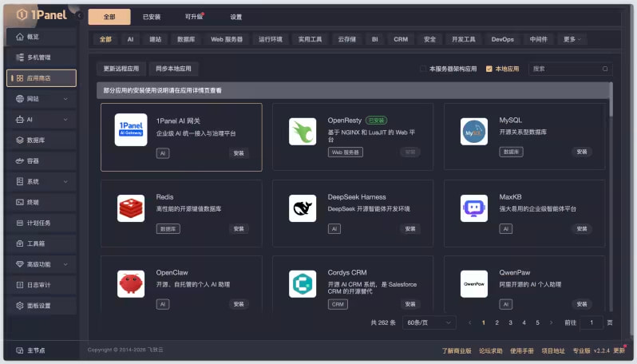637x364 pixels.
Task: Uncheck 本地应用 checkbox
Action: [x=489, y=69]
